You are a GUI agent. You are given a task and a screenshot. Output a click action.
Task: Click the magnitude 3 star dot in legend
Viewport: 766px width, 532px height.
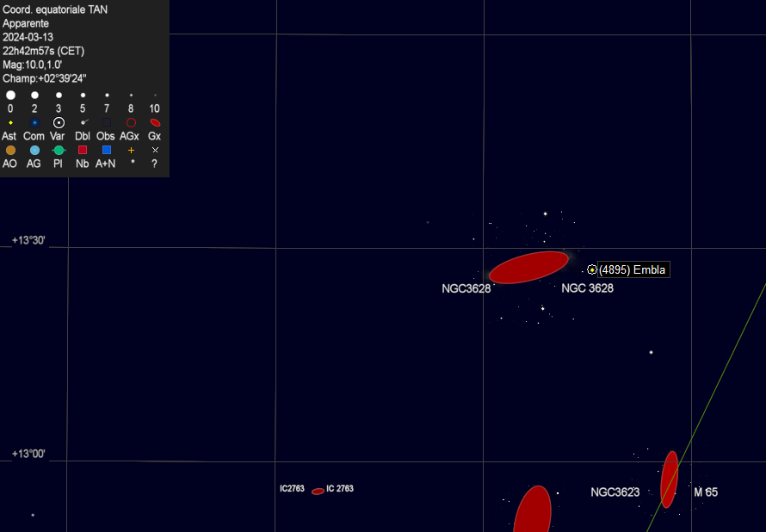click(59, 95)
